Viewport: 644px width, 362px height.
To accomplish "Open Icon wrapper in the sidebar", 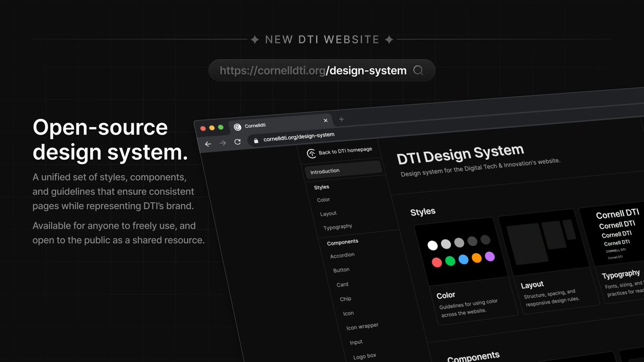I will pyautogui.click(x=362, y=326).
